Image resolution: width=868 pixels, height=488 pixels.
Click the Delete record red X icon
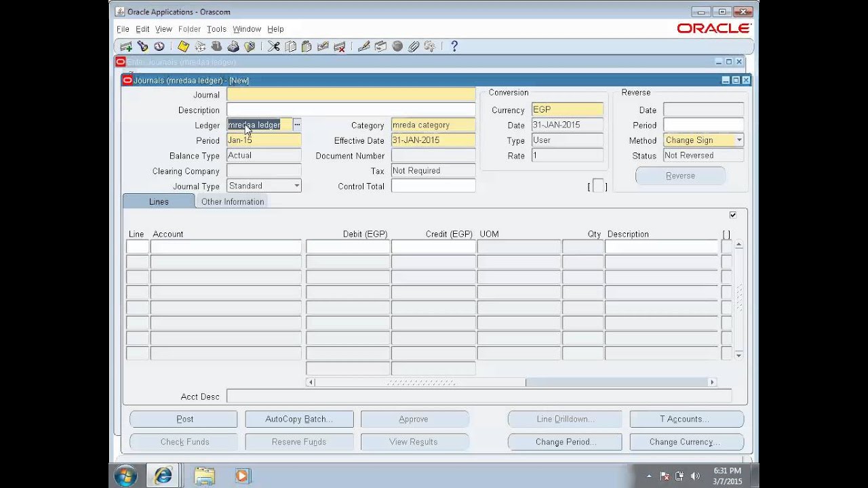(340, 46)
